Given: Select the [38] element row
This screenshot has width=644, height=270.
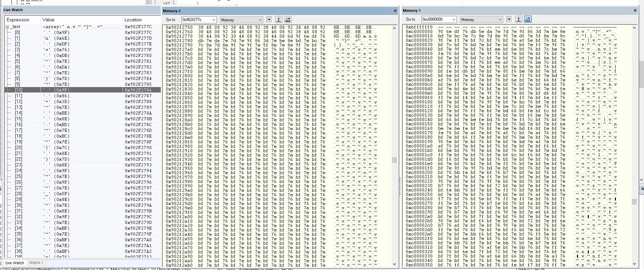Looking at the screenshot, I should (x=82, y=251).
